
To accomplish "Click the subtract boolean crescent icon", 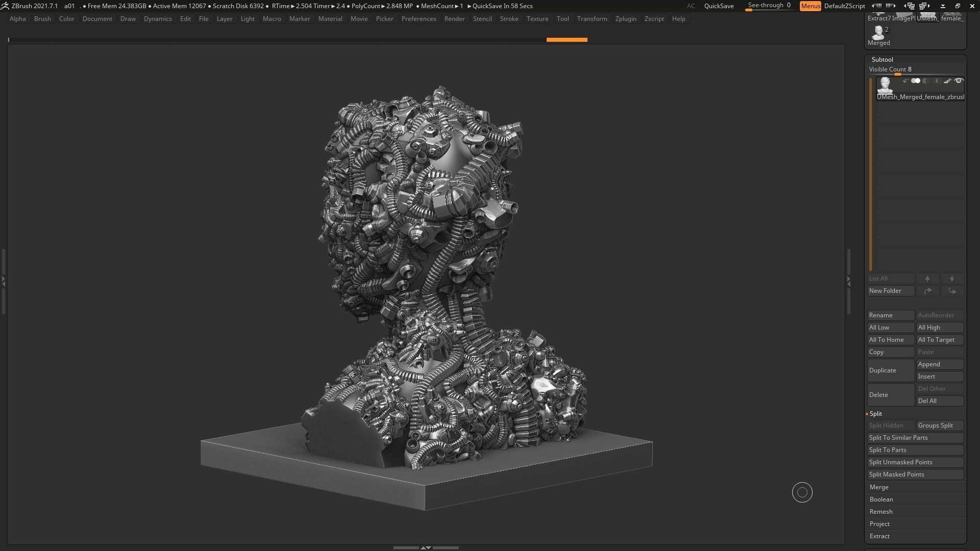I will pos(926,81).
